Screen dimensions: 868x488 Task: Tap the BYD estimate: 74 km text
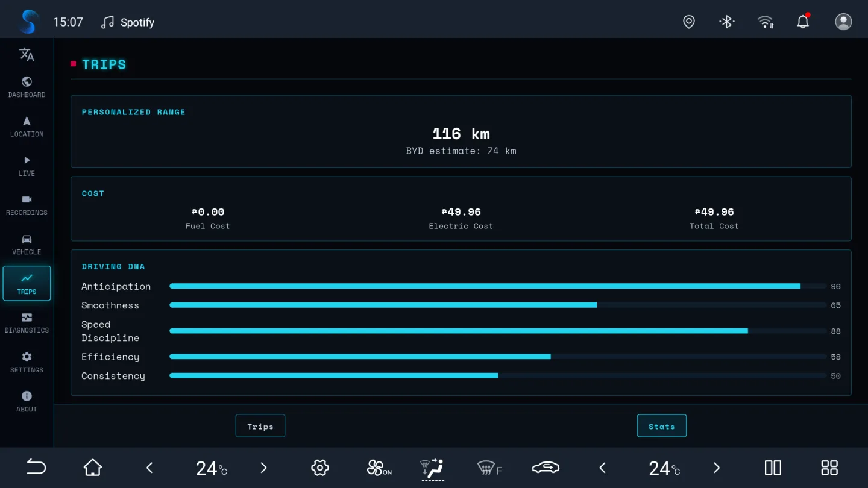coord(461,151)
